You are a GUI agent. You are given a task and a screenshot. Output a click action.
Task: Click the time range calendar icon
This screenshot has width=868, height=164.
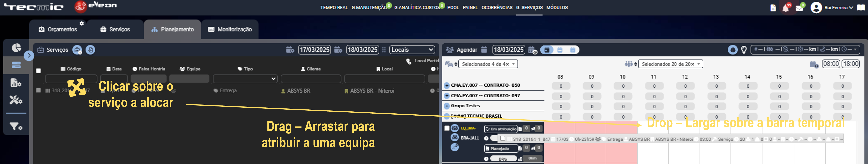click(814, 64)
